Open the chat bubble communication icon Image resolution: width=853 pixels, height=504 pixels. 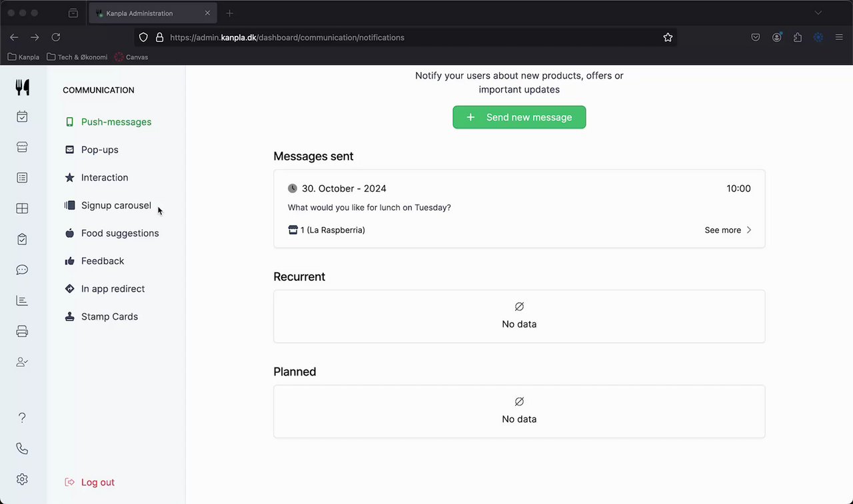[x=22, y=270]
